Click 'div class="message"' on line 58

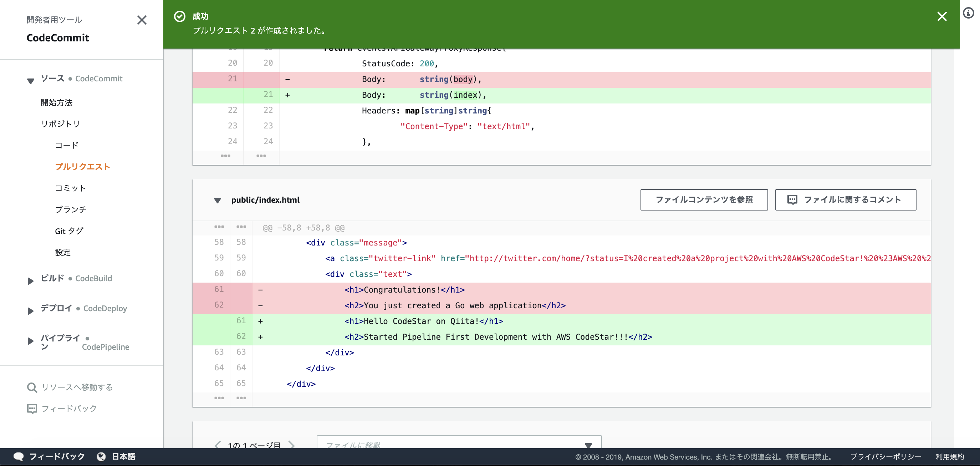(x=357, y=243)
